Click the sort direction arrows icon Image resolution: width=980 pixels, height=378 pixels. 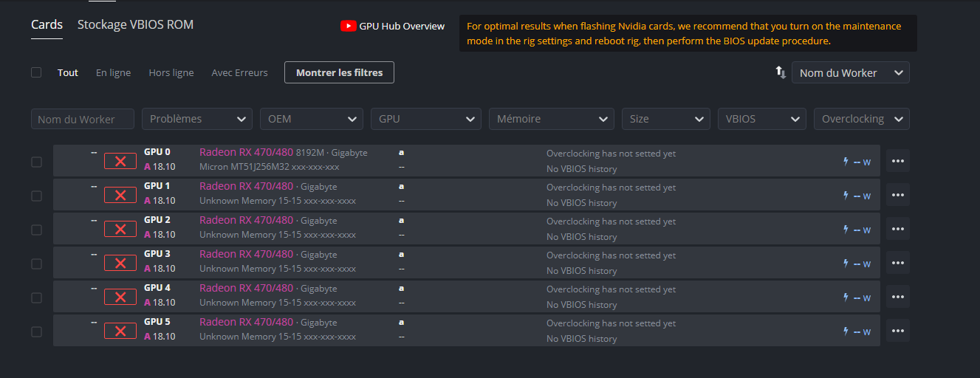tap(781, 72)
